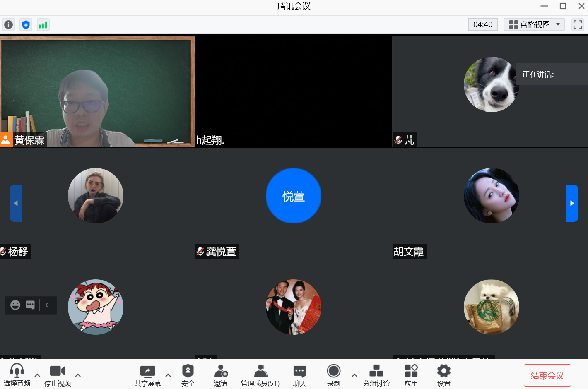Open the Apps (应用) icon
588x389 pixels.
click(411, 375)
